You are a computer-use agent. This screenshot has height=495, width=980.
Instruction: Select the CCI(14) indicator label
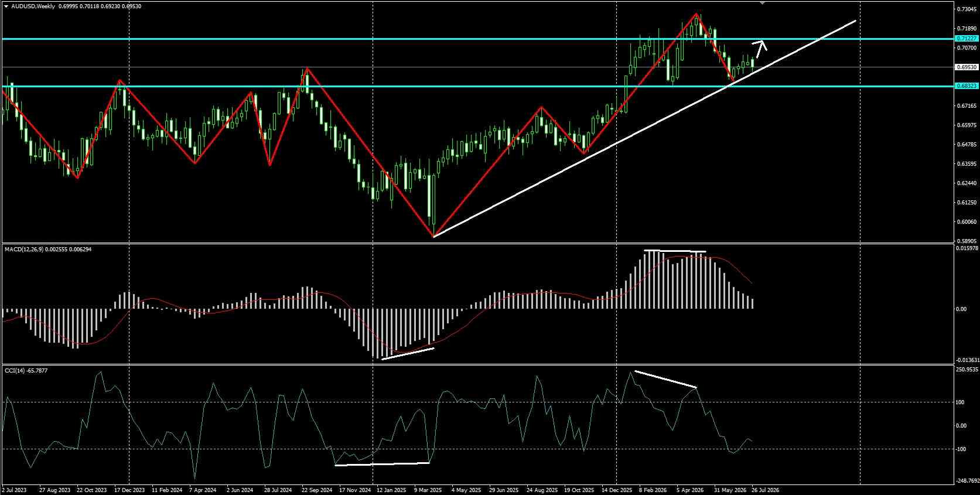click(15, 370)
